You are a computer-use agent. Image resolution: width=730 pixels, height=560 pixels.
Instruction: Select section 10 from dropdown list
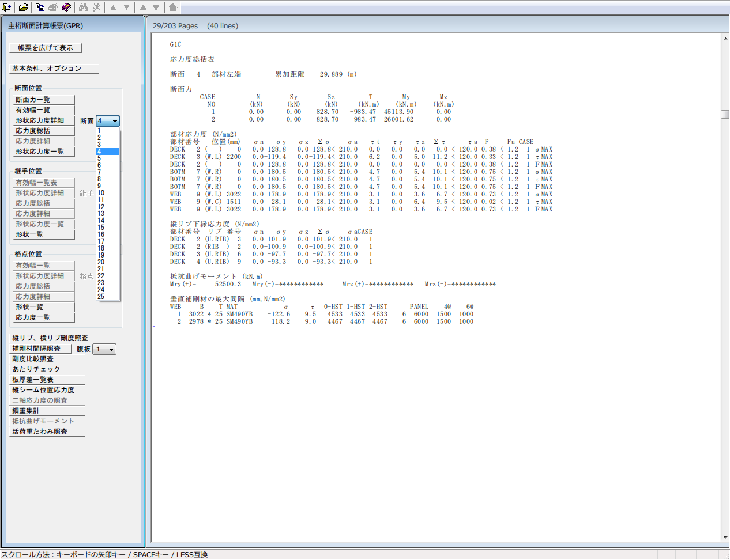pyautogui.click(x=101, y=193)
